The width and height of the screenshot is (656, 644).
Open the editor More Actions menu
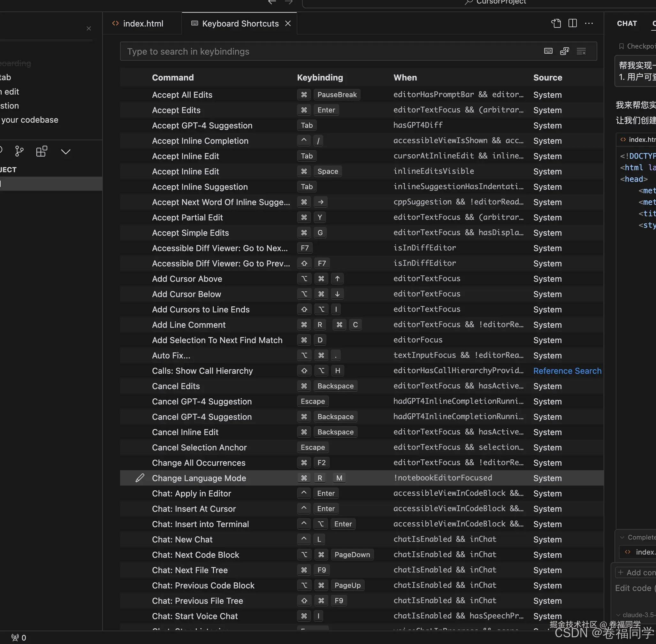pos(589,23)
